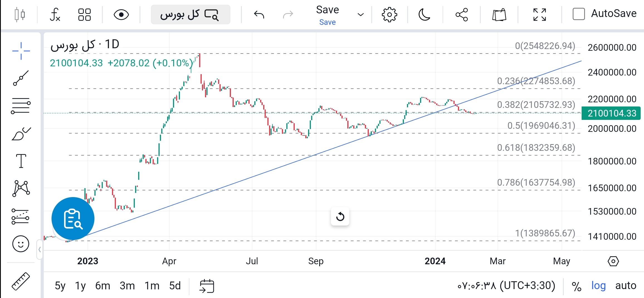
Task: Set time range to 3m
Action: click(127, 286)
